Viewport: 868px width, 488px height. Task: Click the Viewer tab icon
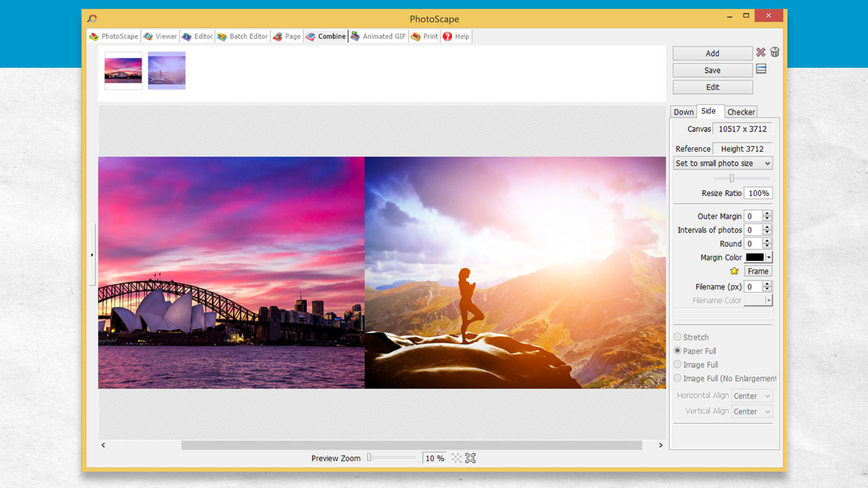coord(148,37)
